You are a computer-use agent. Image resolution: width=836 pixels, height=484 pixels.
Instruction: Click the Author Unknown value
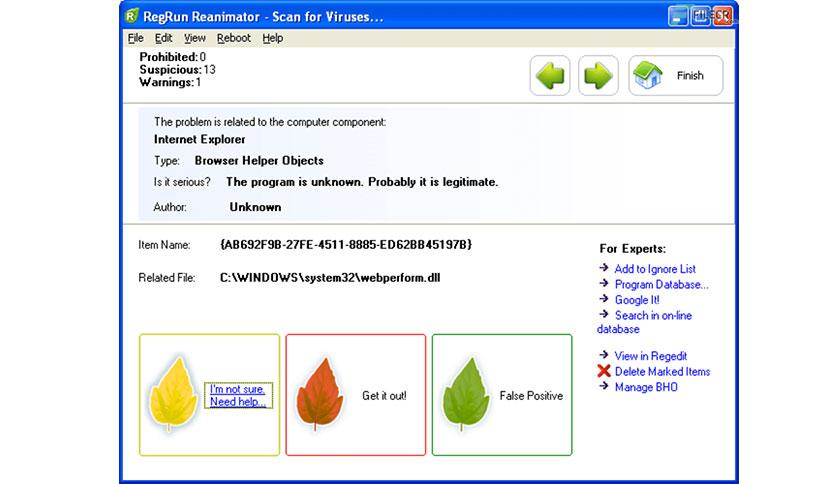tap(255, 207)
